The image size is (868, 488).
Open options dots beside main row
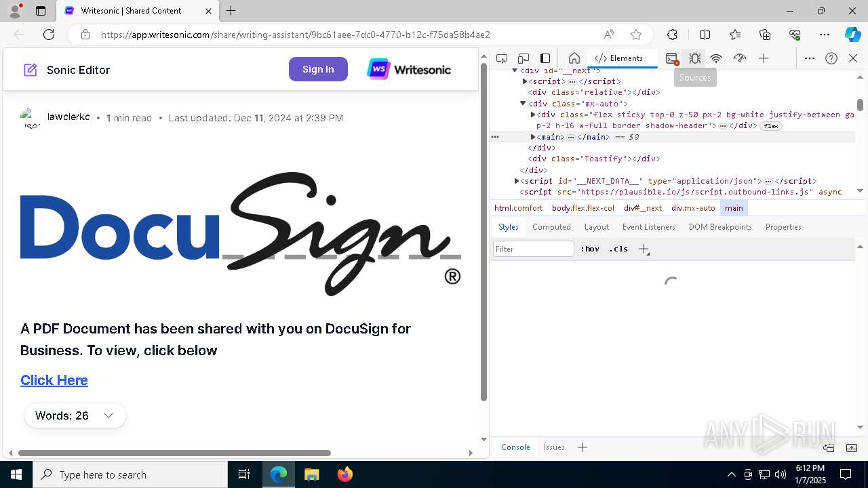point(495,137)
